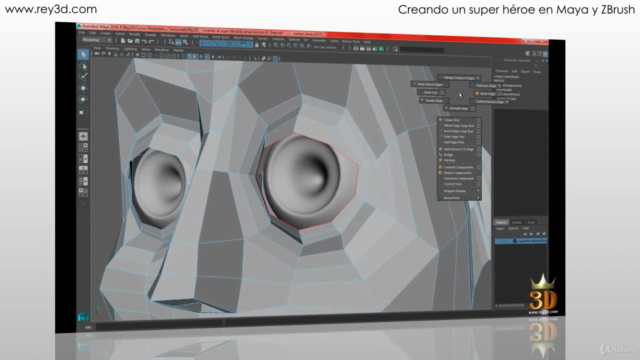Open Transform Component option box

tap(478, 178)
